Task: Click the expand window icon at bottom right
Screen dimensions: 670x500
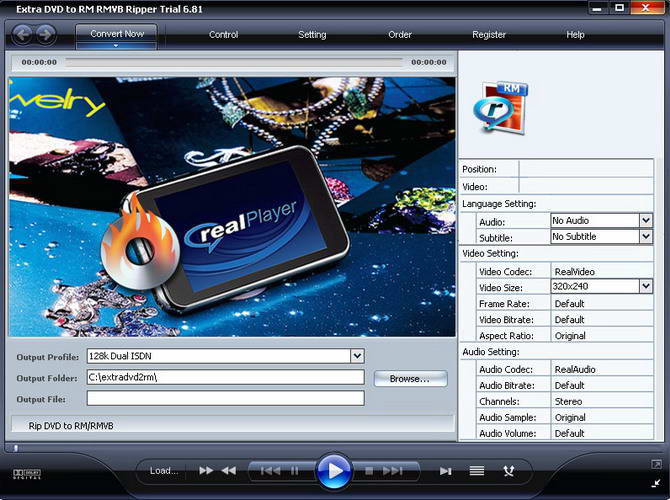Action: click(656, 464)
